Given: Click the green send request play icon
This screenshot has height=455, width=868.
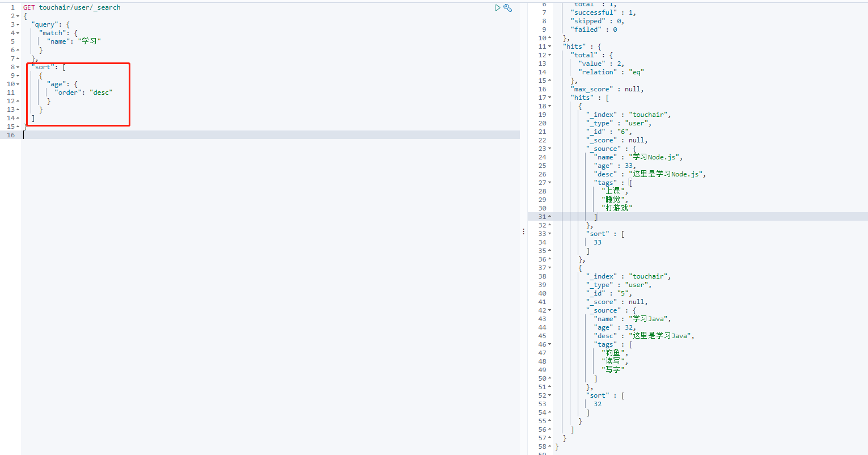Looking at the screenshot, I should (x=497, y=8).
